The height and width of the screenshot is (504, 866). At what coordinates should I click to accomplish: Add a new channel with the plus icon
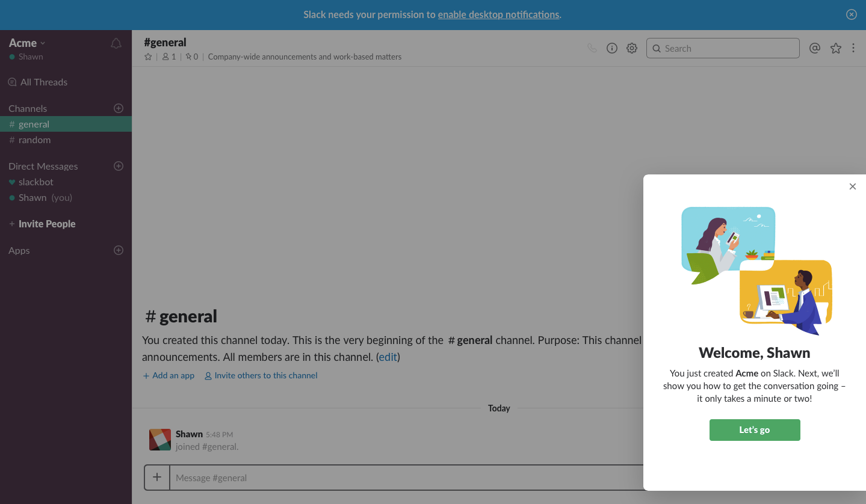(x=119, y=108)
